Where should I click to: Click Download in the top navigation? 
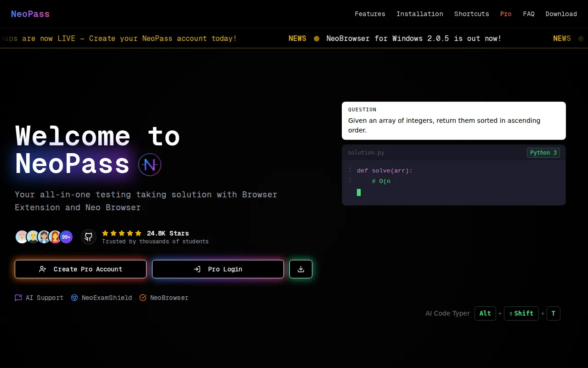[561, 14]
